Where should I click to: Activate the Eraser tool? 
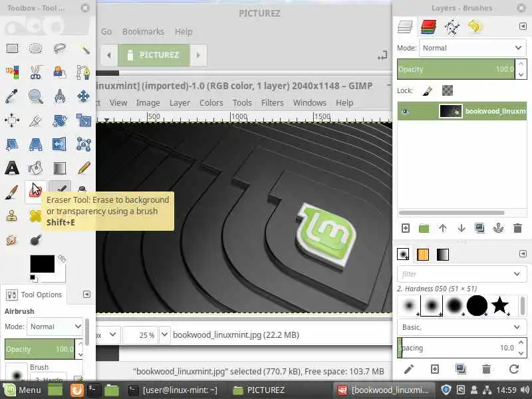point(36,192)
